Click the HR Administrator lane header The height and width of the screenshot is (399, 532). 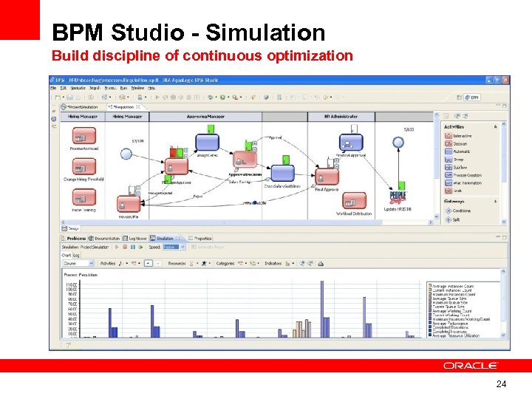341,117
